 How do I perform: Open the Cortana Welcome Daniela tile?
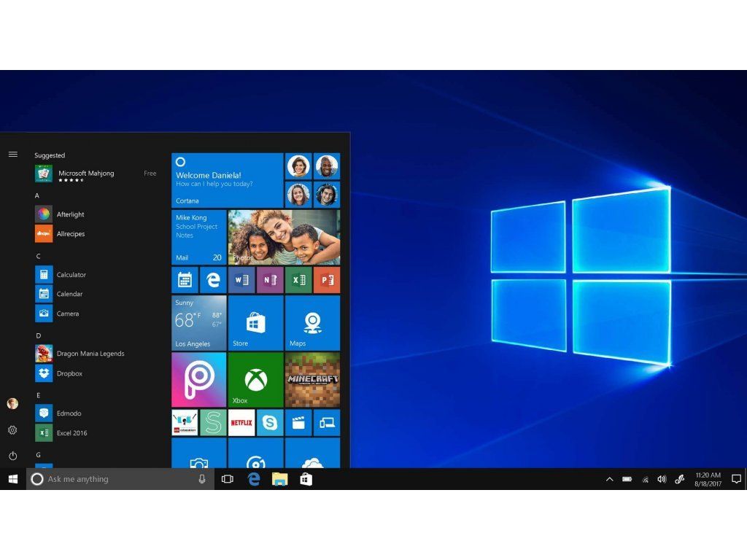click(228, 180)
